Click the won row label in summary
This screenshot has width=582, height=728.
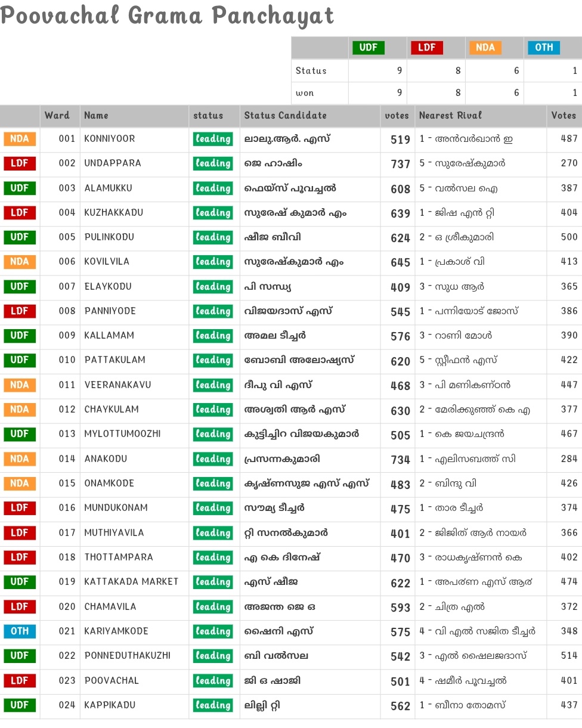[305, 93]
